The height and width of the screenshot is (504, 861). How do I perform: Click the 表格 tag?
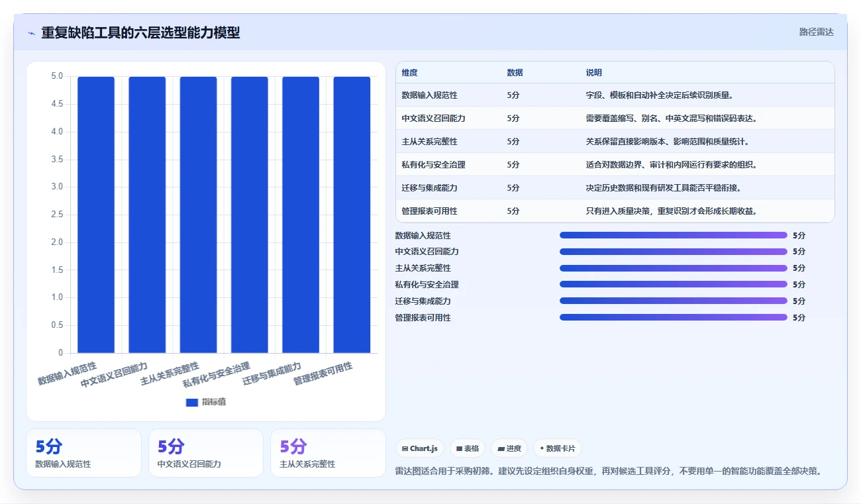468,448
